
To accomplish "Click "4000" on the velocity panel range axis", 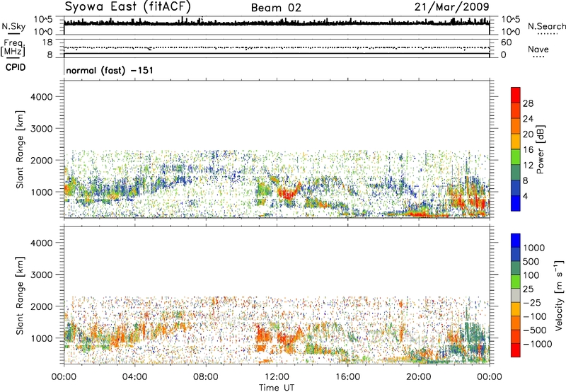I will [42, 243].
